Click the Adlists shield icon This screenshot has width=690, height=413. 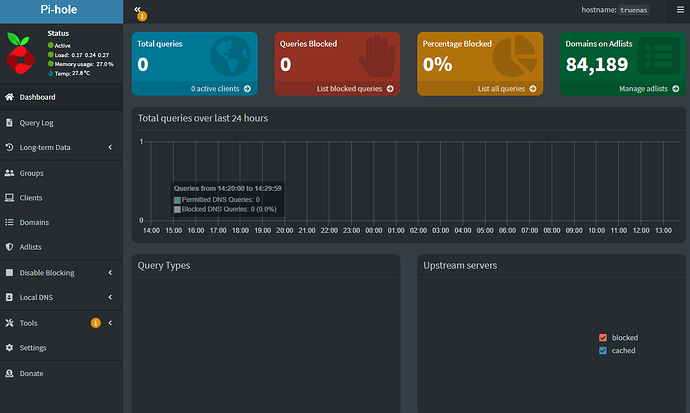(x=10, y=247)
